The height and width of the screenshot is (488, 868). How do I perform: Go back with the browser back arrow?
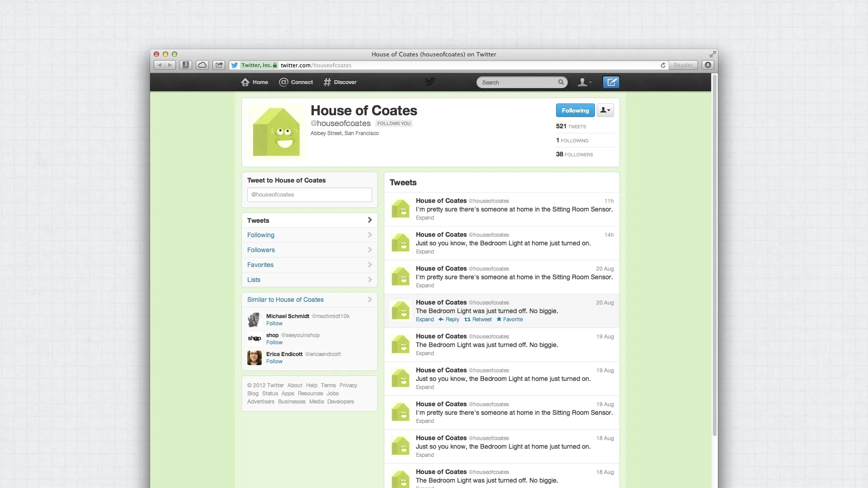pyautogui.click(x=160, y=65)
